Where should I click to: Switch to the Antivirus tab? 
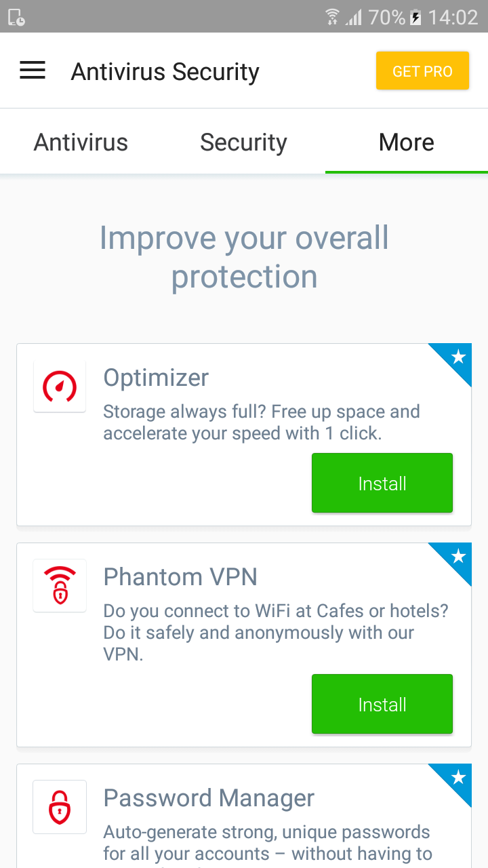pyautogui.click(x=81, y=142)
